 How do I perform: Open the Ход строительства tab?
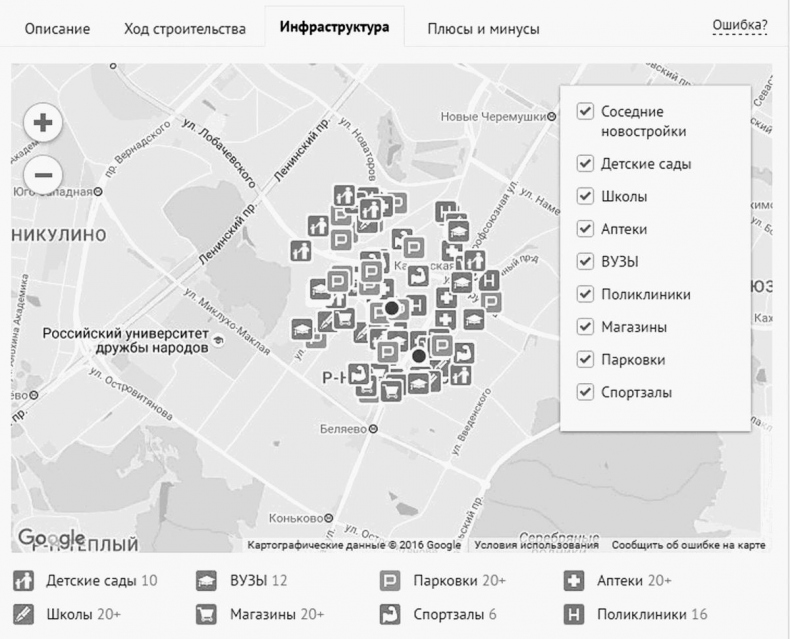click(184, 29)
